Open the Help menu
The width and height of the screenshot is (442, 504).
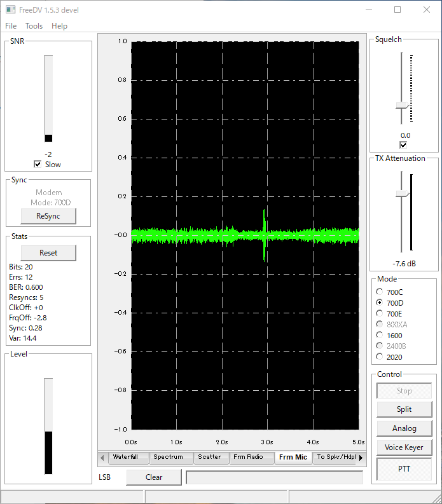tap(60, 26)
